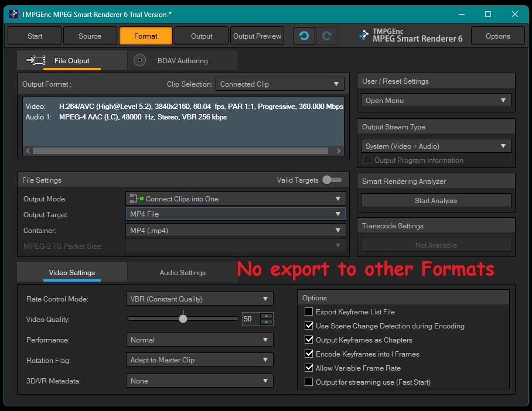Click the undo arrow icon
532x411 pixels.
(x=303, y=36)
